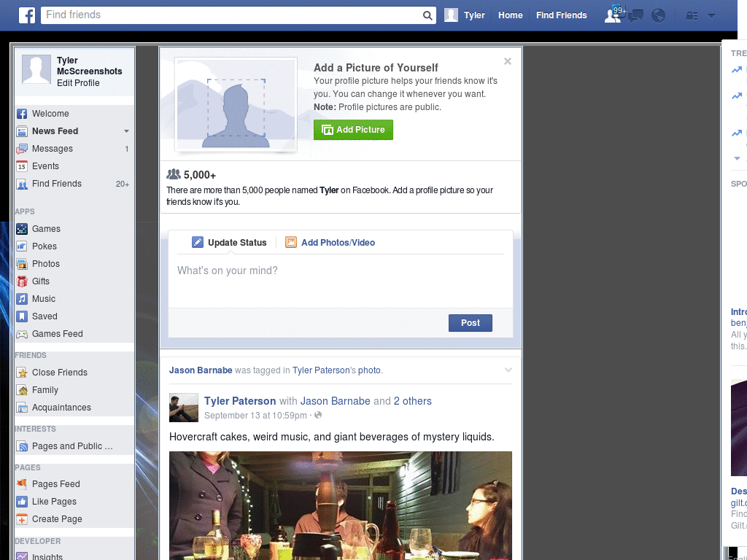Click the green Add Picture button
747x560 pixels.
pyautogui.click(x=353, y=130)
